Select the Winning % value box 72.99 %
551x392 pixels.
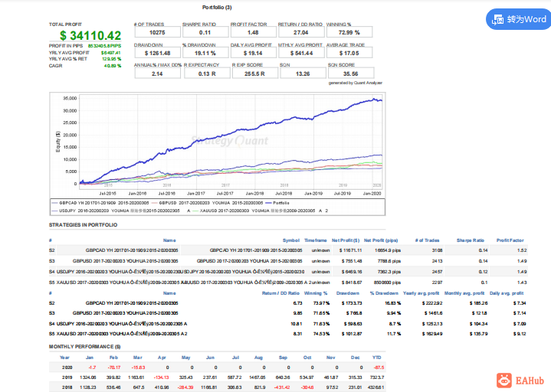tap(349, 32)
